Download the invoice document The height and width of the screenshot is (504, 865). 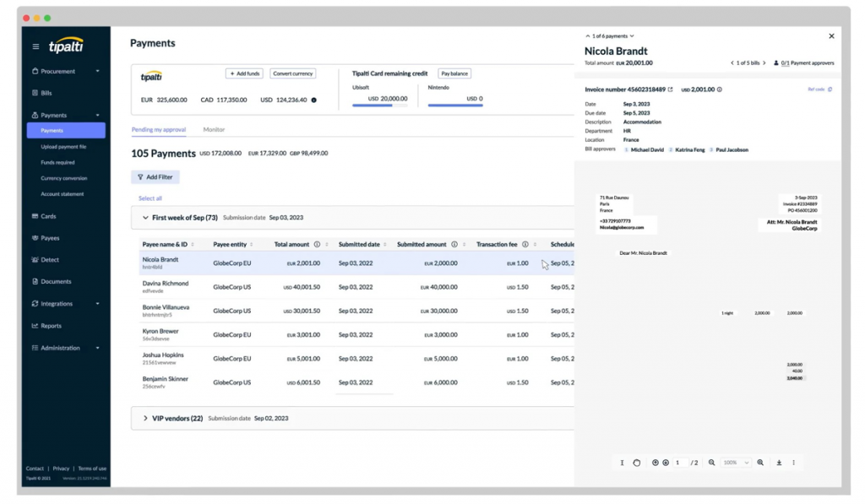tap(779, 463)
